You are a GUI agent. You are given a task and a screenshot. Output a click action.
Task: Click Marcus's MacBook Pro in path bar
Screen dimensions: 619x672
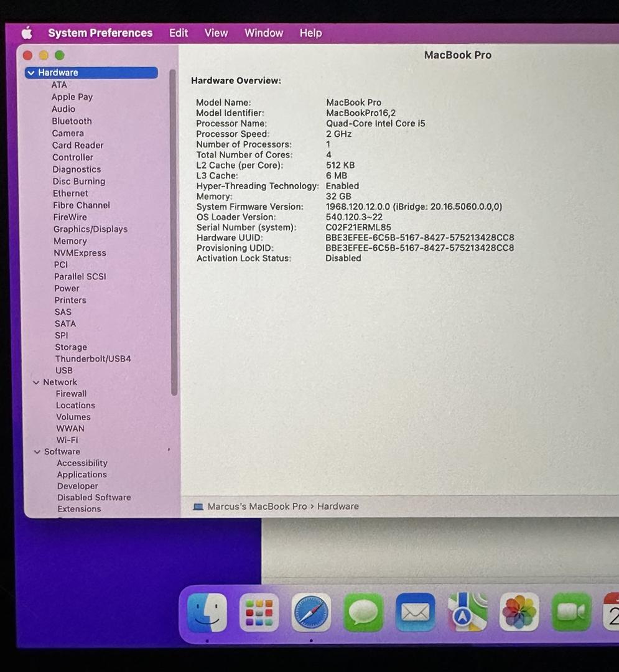[x=257, y=506]
